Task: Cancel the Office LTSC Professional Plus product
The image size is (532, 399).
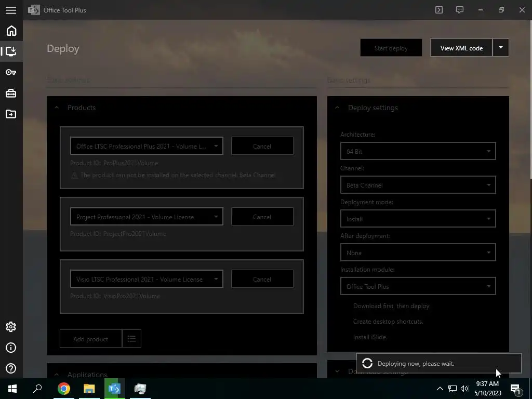Action: (x=262, y=146)
